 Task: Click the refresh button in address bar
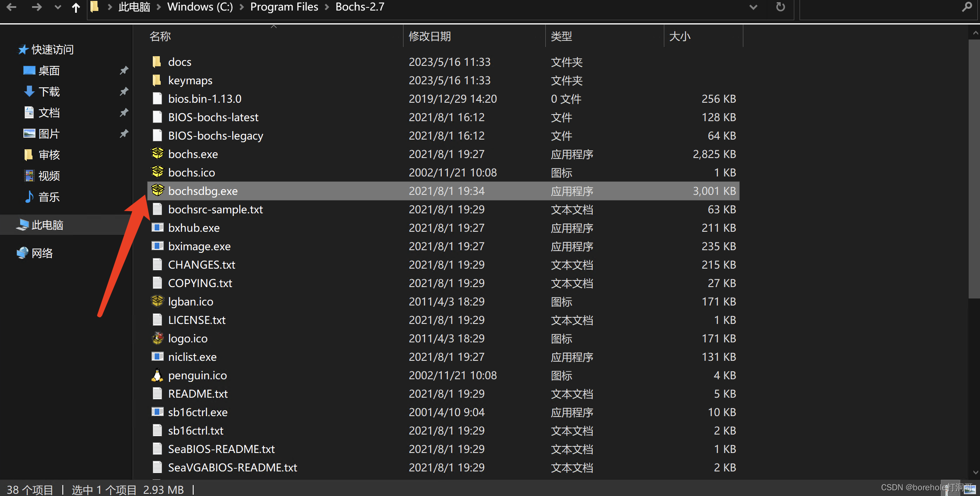[780, 7]
